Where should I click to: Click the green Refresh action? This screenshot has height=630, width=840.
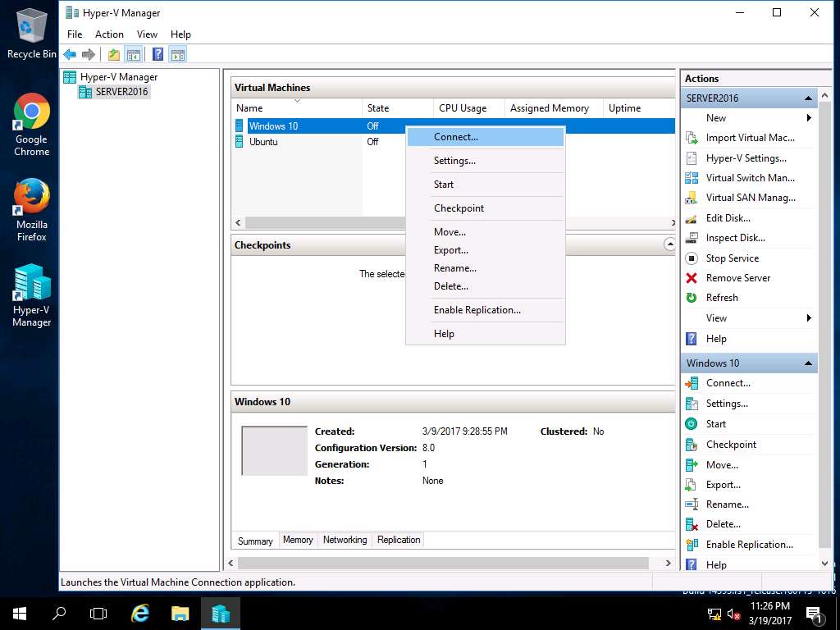(x=722, y=298)
